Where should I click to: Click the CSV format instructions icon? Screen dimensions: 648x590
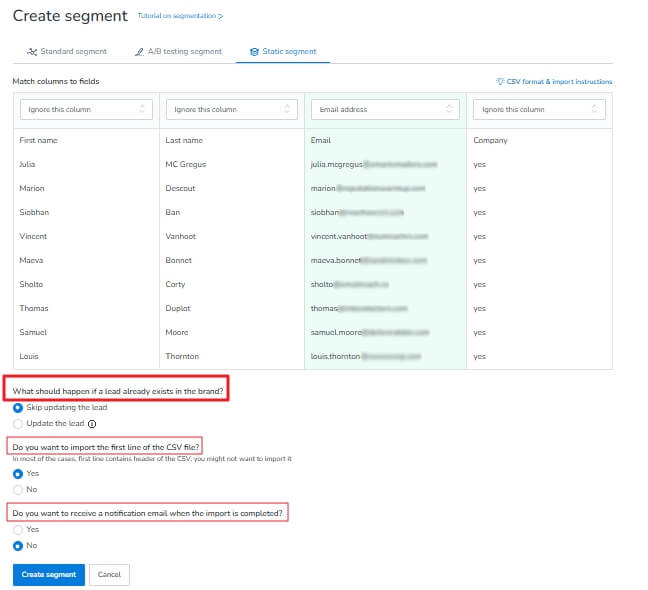pos(500,82)
